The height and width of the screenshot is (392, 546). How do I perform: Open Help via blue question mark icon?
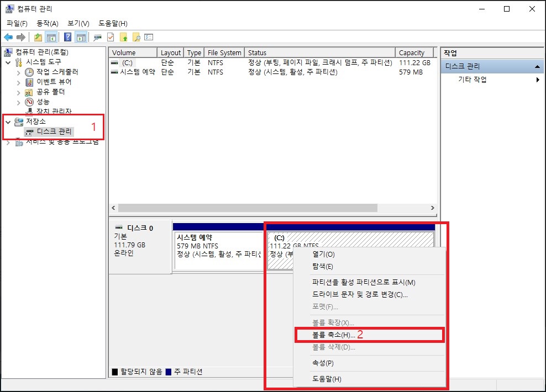point(67,37)
